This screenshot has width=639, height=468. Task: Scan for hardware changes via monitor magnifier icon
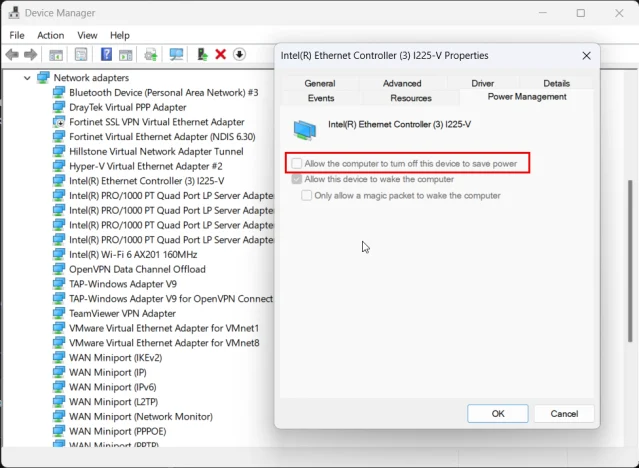176,54
